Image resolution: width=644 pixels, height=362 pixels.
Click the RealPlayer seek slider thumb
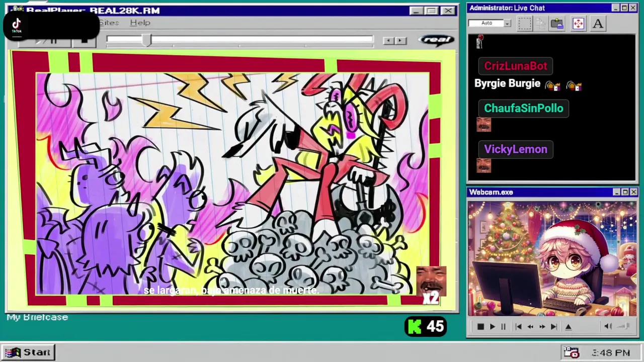tap(146, 40)
